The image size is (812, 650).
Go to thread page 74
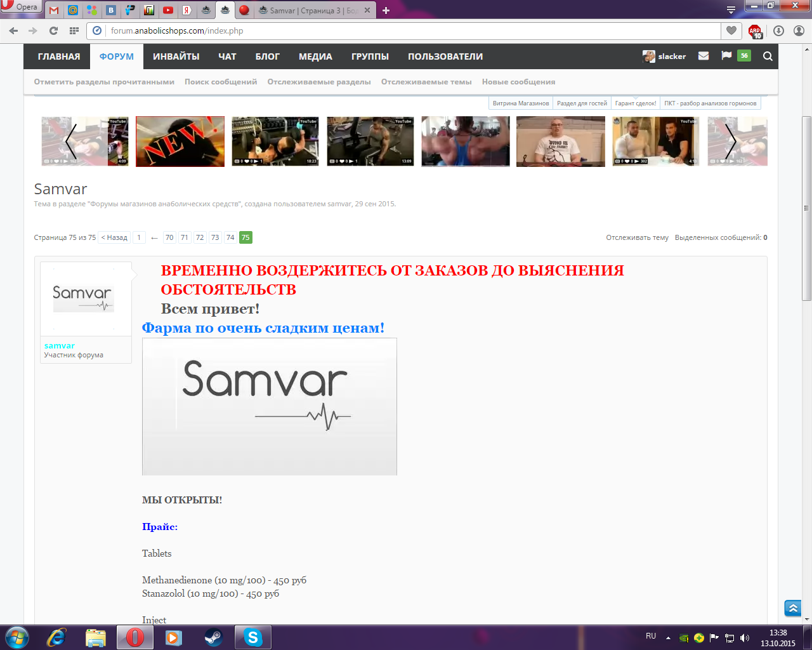click(x=230, y=237)
